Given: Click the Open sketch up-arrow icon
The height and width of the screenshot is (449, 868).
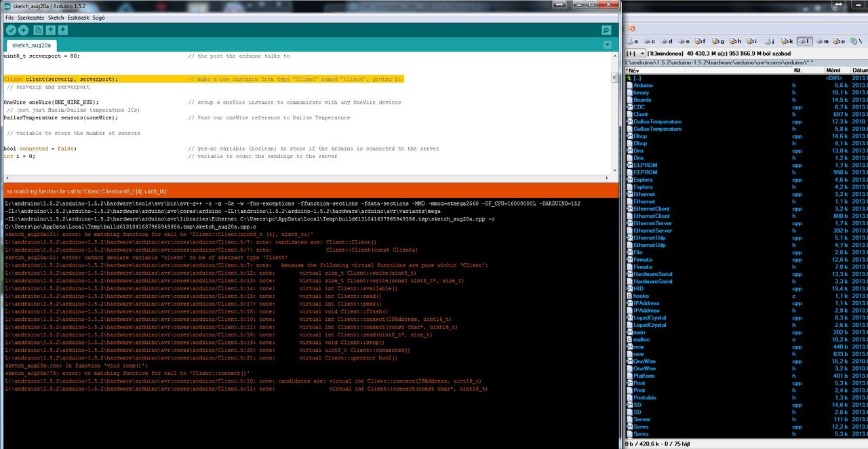Looking at the screenshot, I should tap(50, 30).
